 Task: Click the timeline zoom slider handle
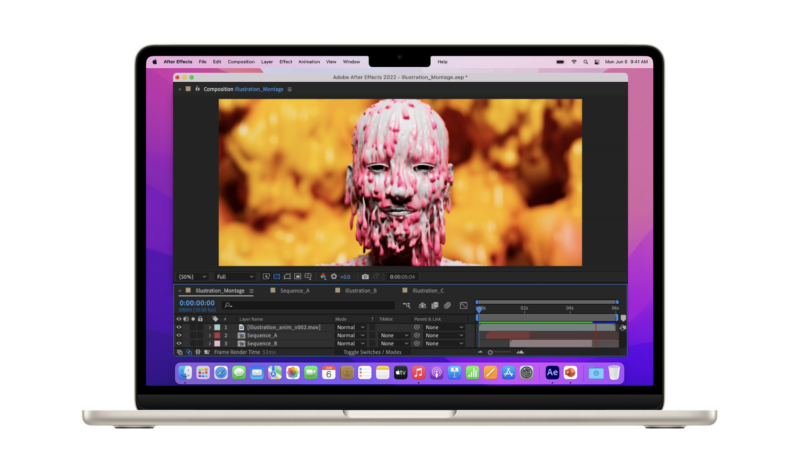click(x=490, y=352)
